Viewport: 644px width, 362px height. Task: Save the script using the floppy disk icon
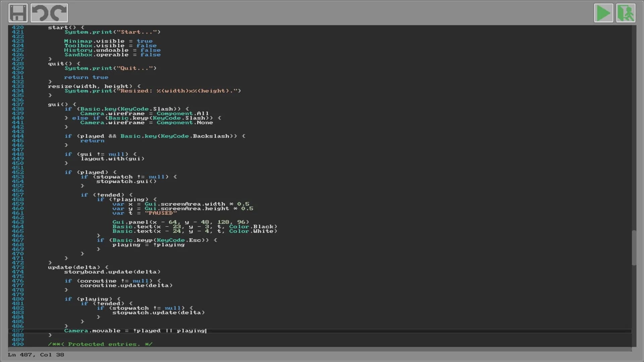pos(17,13)
